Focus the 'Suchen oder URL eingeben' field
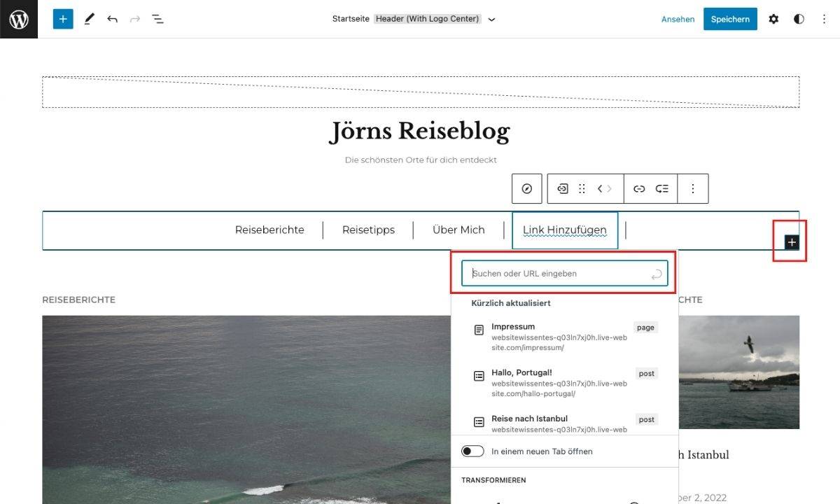840x504 pixels. coord(564,274)
